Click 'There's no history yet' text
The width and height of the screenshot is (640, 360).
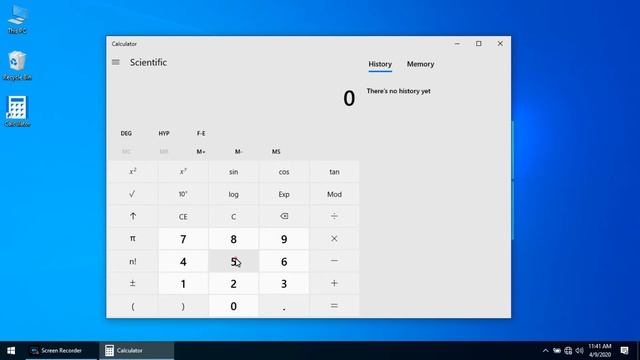click(398, 91)
